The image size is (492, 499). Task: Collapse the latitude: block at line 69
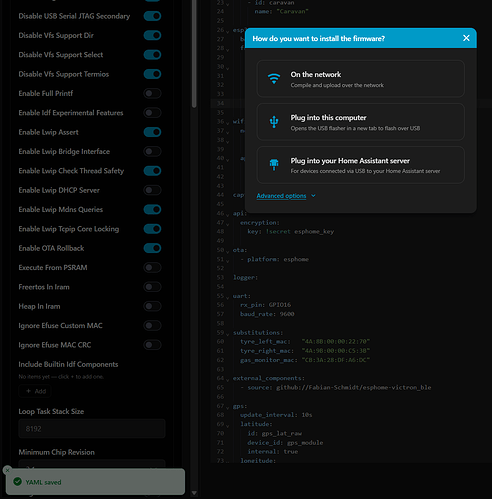tap(228, 425)
